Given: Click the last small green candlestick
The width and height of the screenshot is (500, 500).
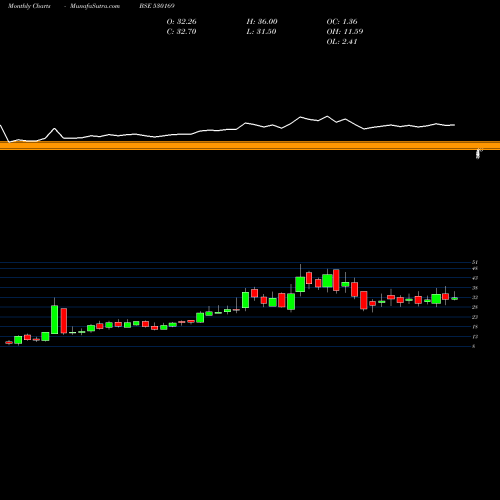Looking at the screenshot, I should pyautogui.click(x=455, y=299).
